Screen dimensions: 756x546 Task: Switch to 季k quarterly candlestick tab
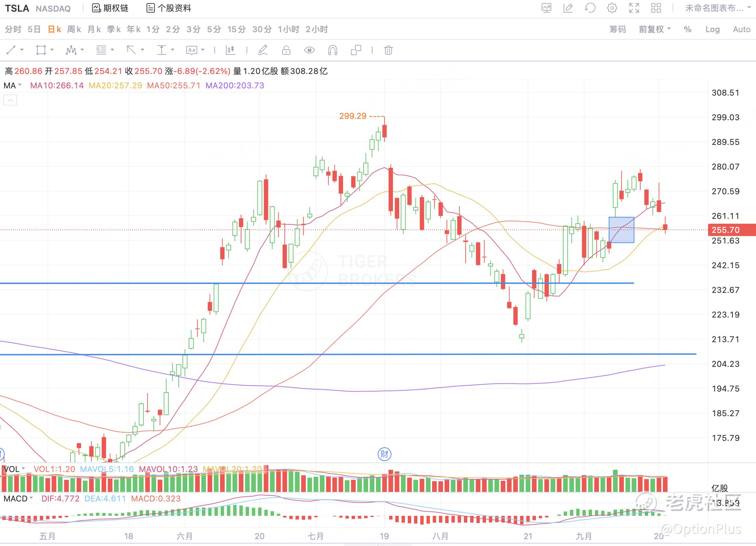pos(114,29)
